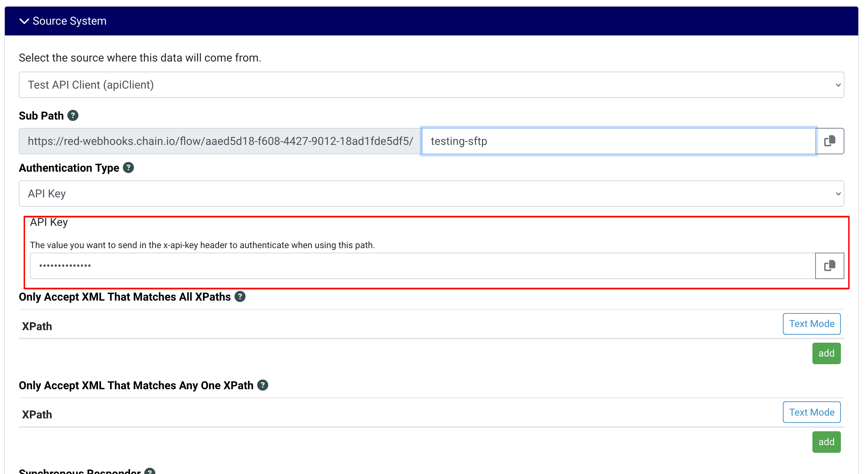The height and width of the screenshot is (474, 868).
Task: Open the source selection dropdown
Action: point(431,85)
